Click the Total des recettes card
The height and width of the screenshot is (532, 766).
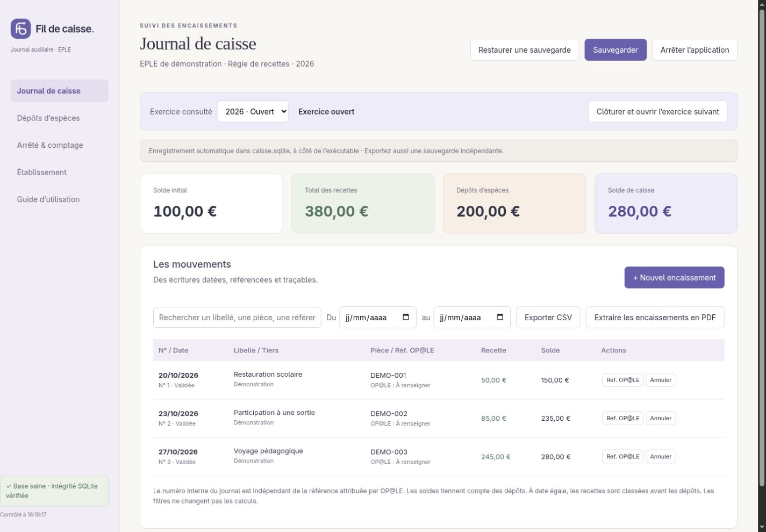[x=363, y=204]
